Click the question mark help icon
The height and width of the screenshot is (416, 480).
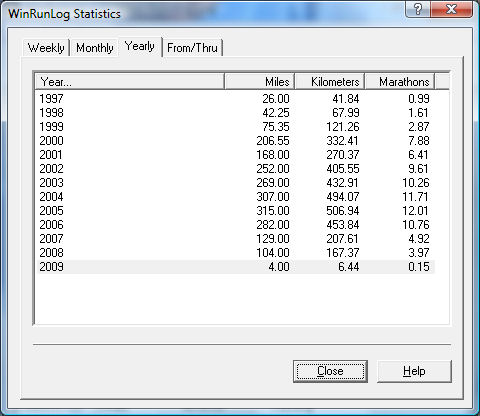418,9
